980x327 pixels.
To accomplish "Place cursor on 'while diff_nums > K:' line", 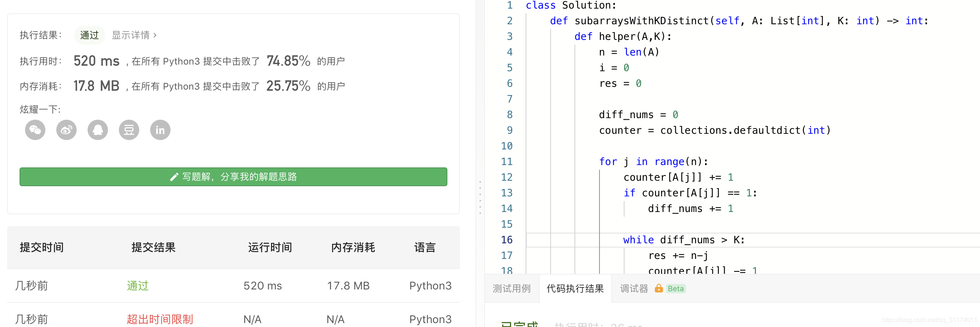I will pyautogui.click(x=684, y=240).
